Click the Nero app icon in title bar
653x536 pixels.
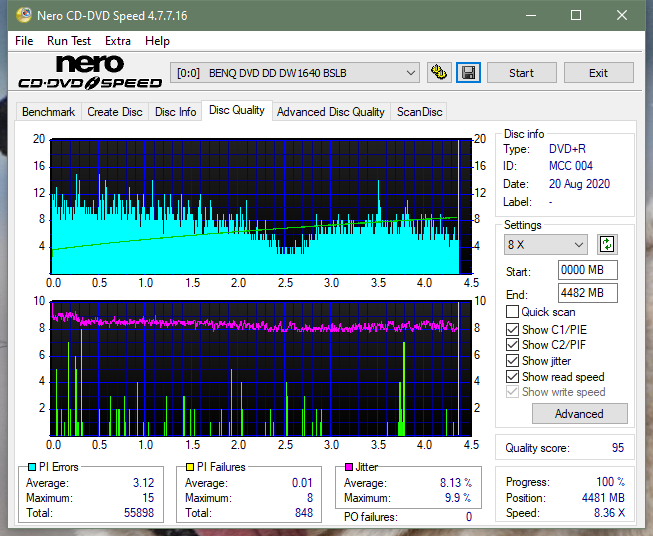click(24, 15)
